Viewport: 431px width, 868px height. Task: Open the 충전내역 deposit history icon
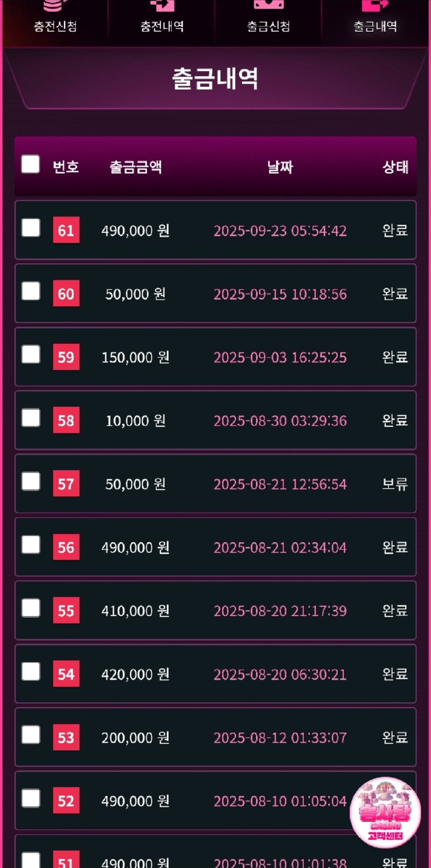click(162, 17)
